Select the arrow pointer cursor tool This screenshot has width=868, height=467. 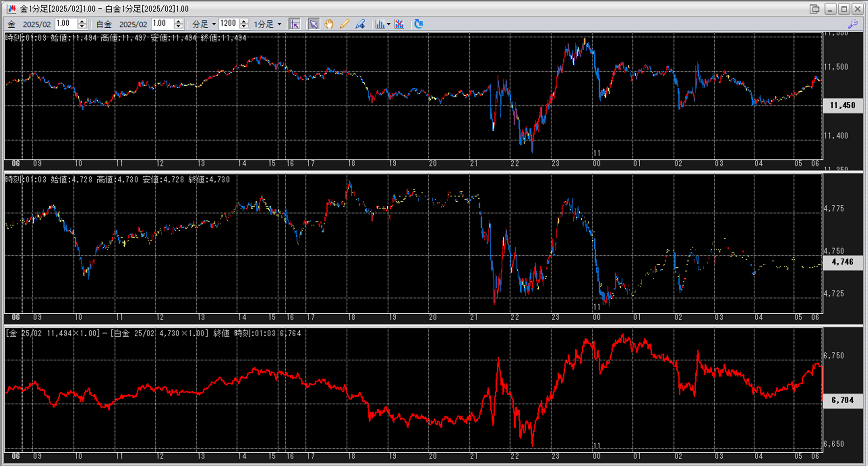(x=314, y=24)
